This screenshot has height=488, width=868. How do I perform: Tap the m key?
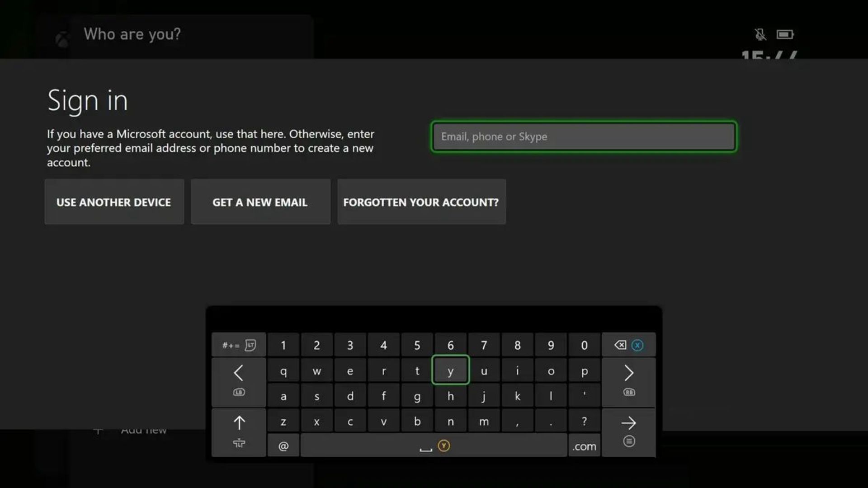coord(484,421)
